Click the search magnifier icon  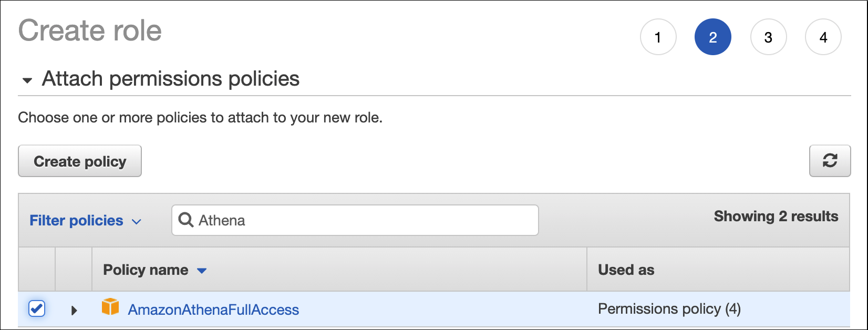(x=185, y=220)
